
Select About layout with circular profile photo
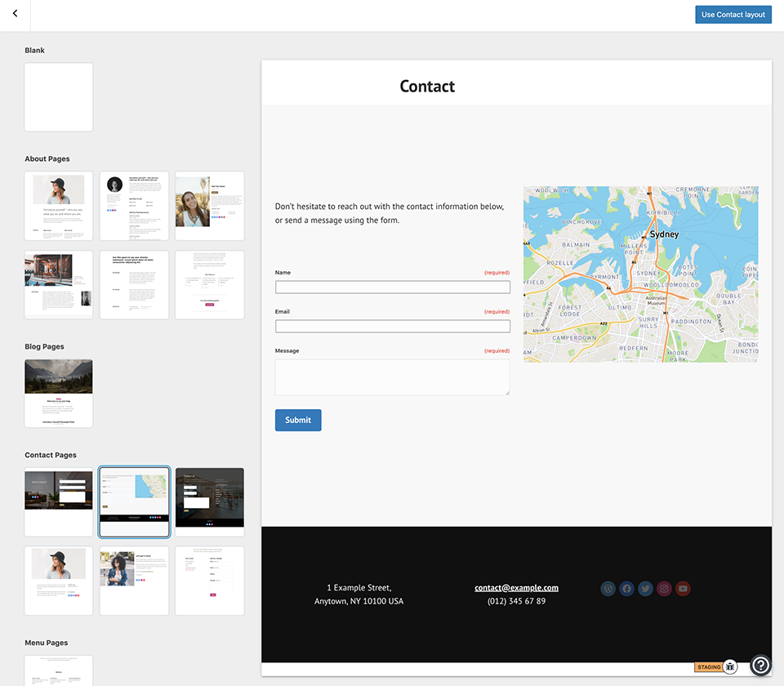coord(134,206)
